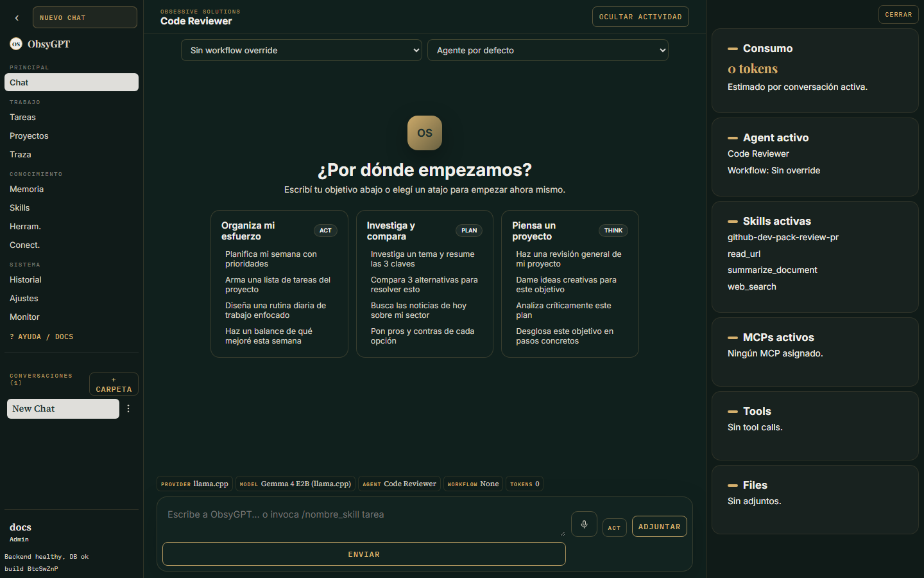This screenshot has height=578, width=924.
Task: Send message with Enviar button
Action: pos(364,554)
